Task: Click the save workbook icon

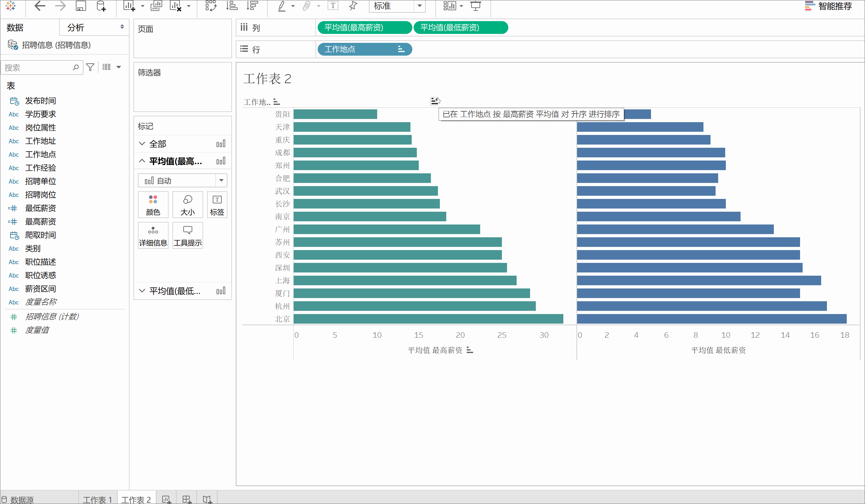Action: pos(81,6)
